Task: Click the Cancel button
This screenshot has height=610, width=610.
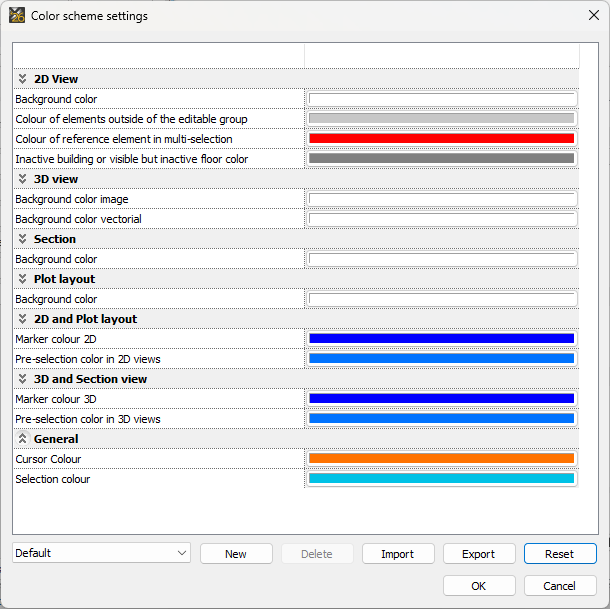Action: pos(560,586)
